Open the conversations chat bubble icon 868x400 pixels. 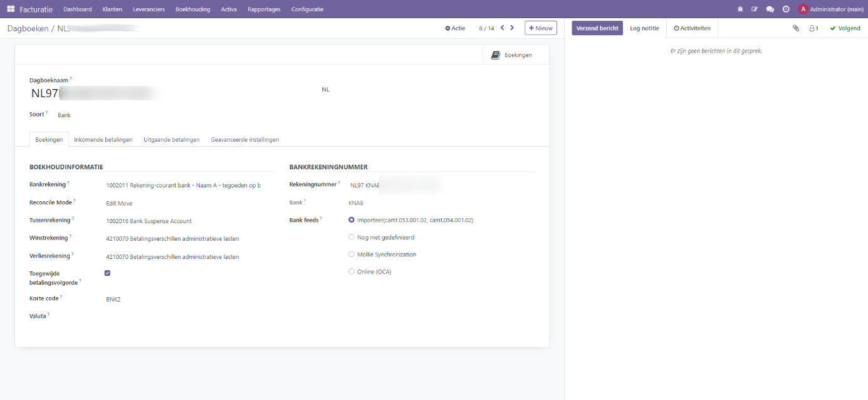click(x=770, y=9)
